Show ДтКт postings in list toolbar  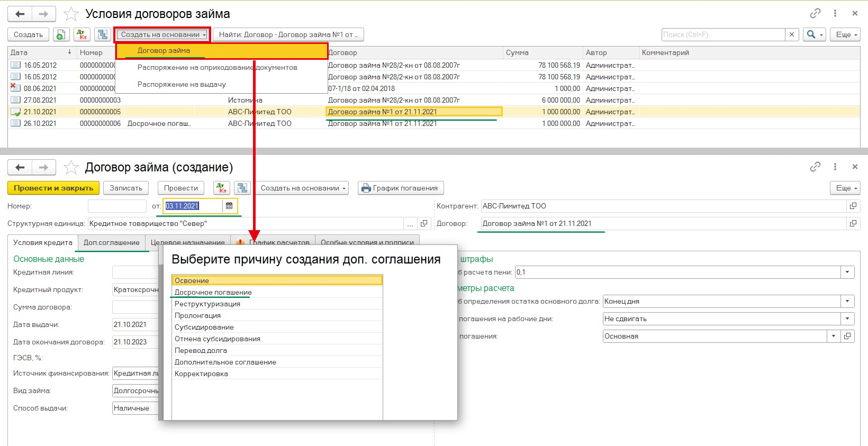coord(82,35)
